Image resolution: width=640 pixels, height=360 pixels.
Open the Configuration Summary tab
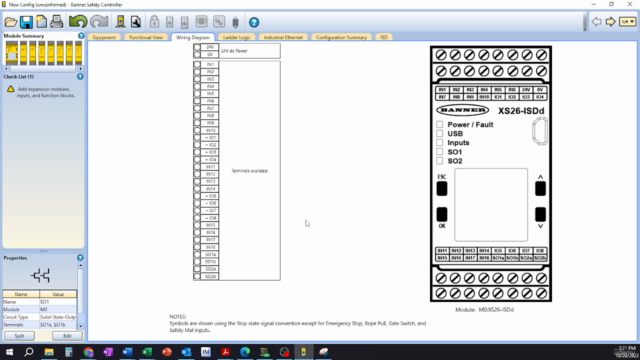[341, 37]
